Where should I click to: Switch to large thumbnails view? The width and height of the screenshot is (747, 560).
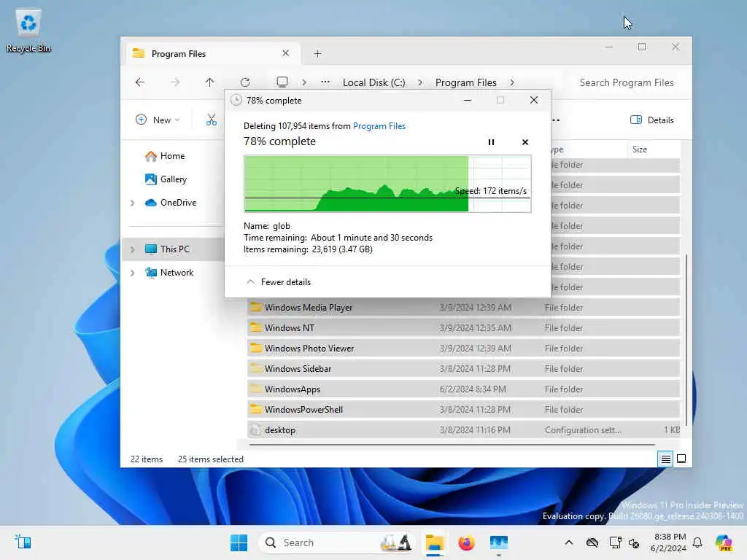click(x=681, y=459)
